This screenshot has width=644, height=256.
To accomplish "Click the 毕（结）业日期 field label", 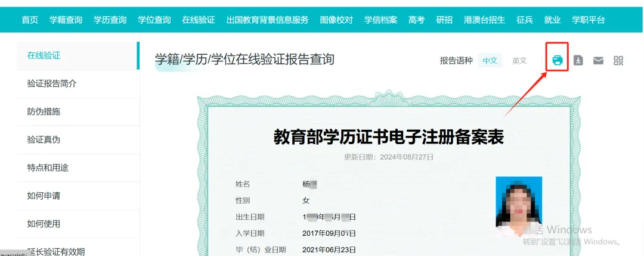I will tap(261, 249).
